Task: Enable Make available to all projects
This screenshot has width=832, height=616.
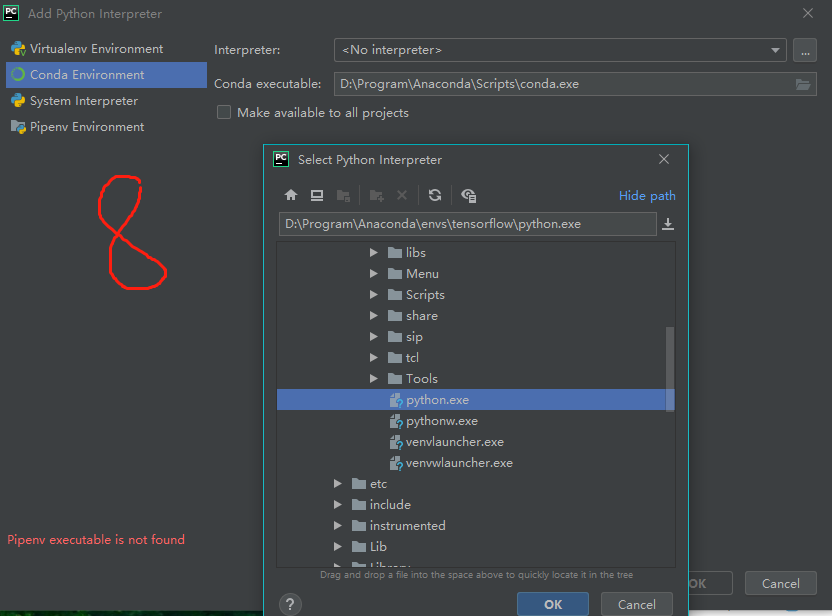Action: [224, 112]
